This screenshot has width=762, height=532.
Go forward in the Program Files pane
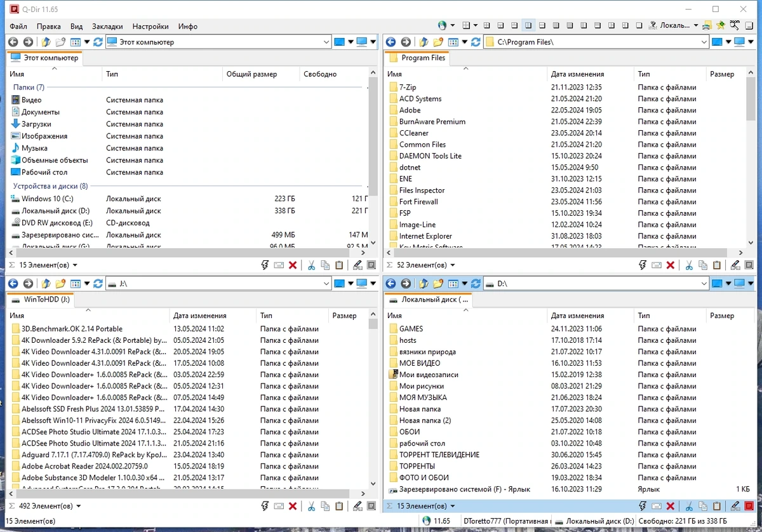tap(406, 42)
